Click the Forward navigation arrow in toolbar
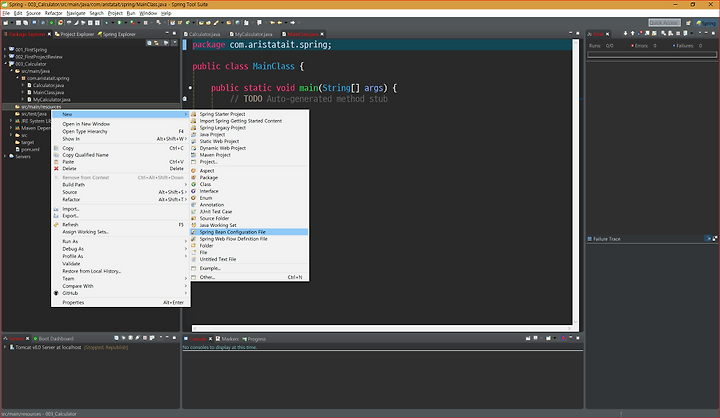720x418 pixels. (292, 23)
